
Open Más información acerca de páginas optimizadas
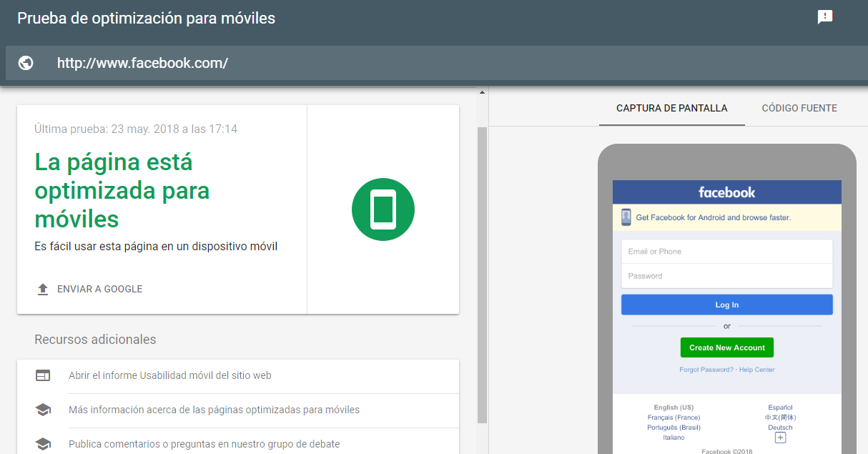point(214,410)
